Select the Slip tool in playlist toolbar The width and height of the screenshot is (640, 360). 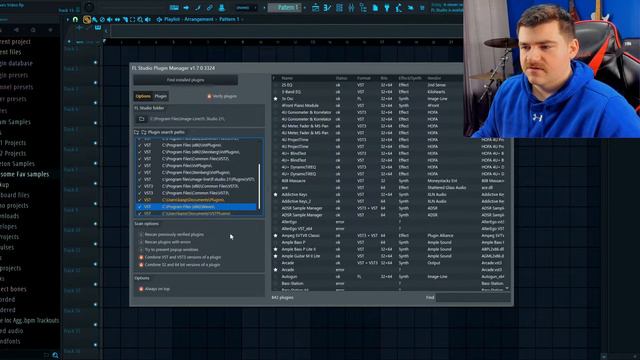pyautogui.click(x=117, y=19)
